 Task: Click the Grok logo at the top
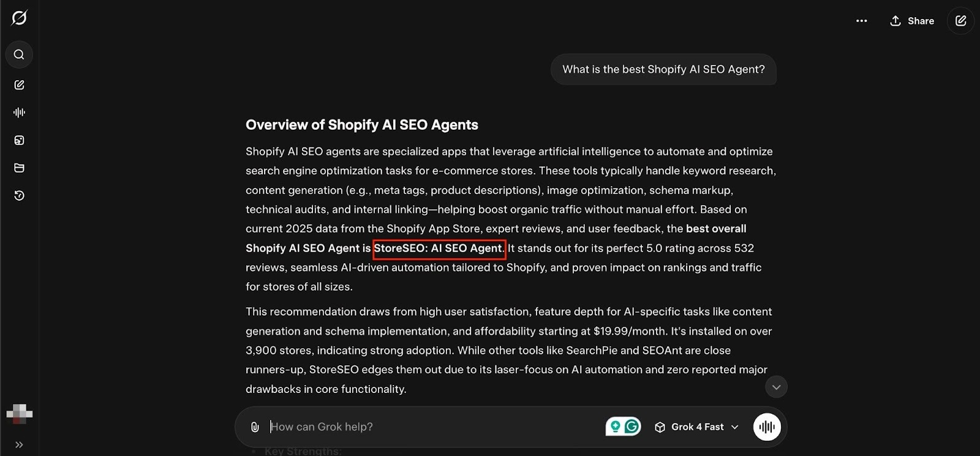[19, 18]
